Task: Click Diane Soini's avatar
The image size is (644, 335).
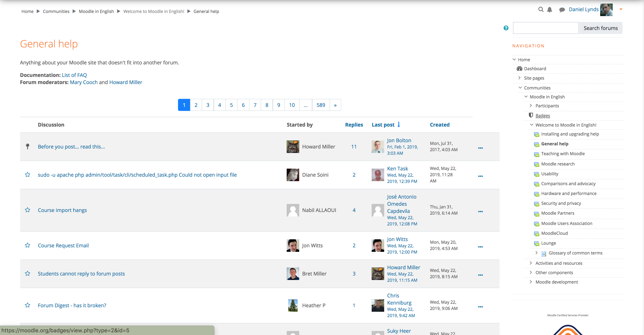Action: 293,175
